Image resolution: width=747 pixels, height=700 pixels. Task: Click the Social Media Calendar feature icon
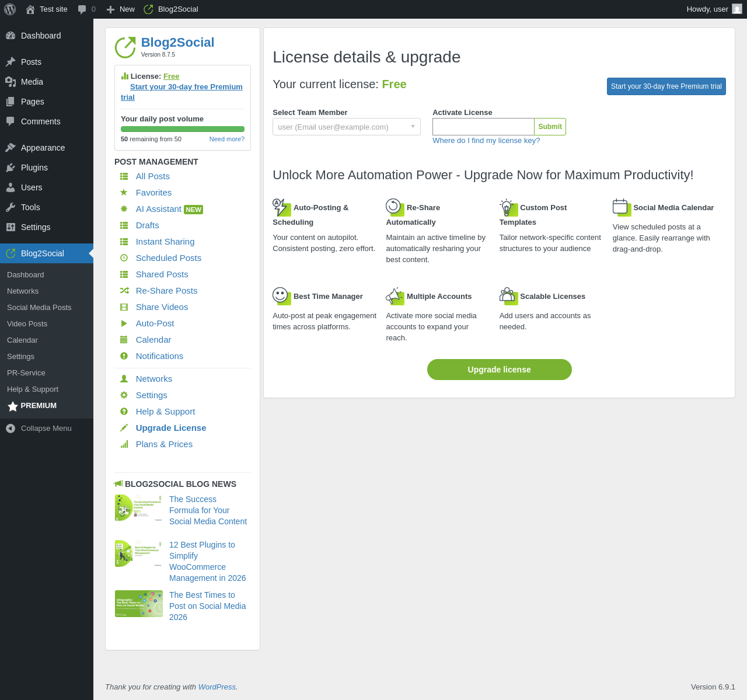[622, 207]
